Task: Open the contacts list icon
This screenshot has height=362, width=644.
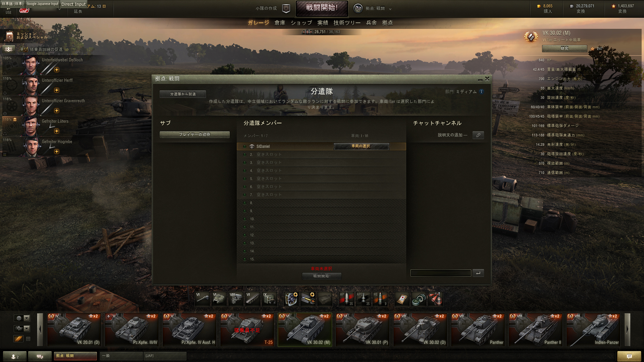Action: pyautogui.click(x=15, y=356)
